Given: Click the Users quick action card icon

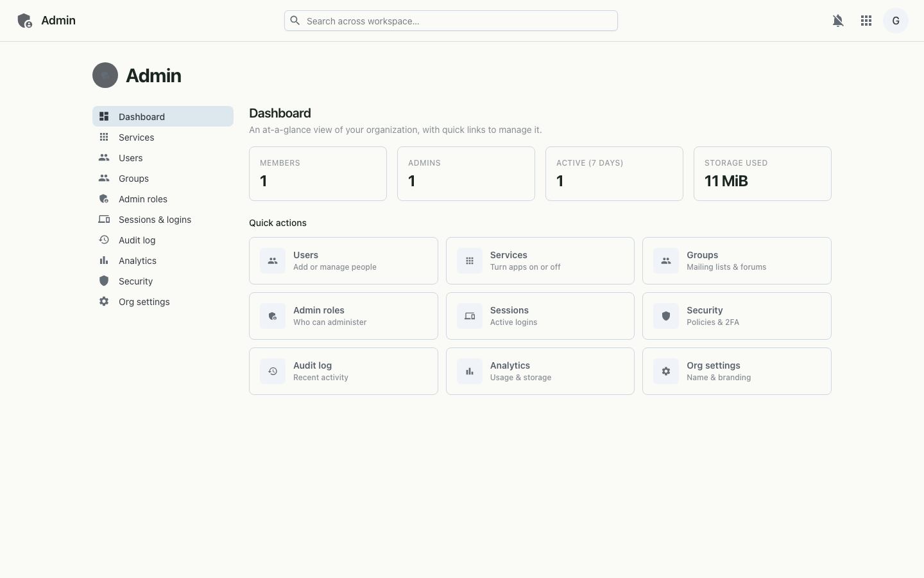Looking at the screenshot, I should (273, 261).
